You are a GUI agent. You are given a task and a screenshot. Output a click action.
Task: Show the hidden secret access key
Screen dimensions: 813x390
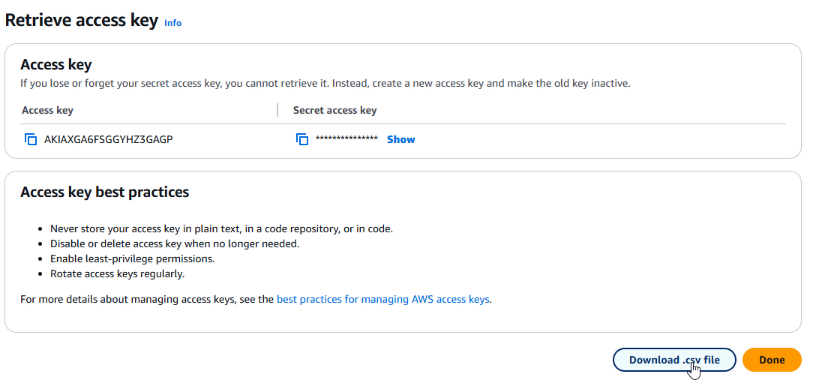[x=401, y=140]
